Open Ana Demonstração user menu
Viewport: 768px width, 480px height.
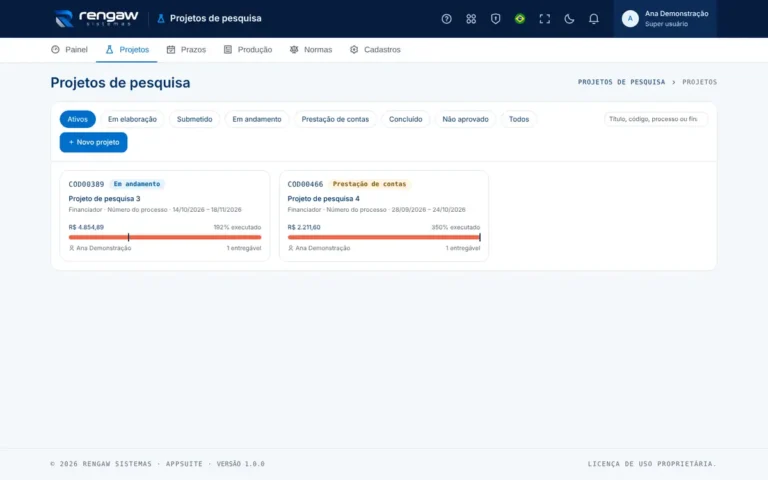point(665,19)
